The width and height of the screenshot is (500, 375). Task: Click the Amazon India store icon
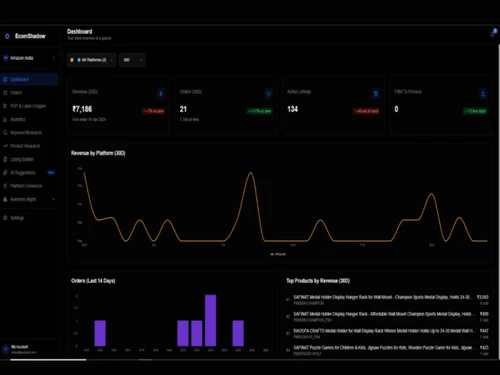[x=5, y=58]
